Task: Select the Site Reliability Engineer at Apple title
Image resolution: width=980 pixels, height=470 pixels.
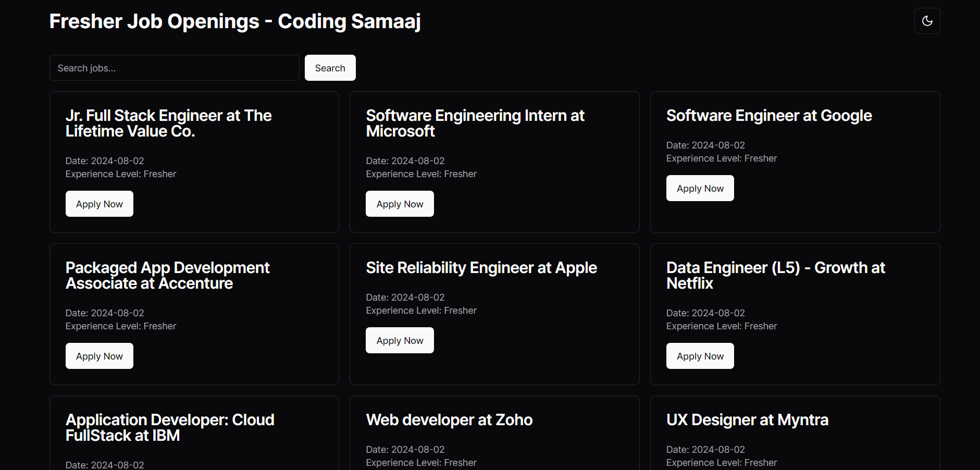Action: 481,268
